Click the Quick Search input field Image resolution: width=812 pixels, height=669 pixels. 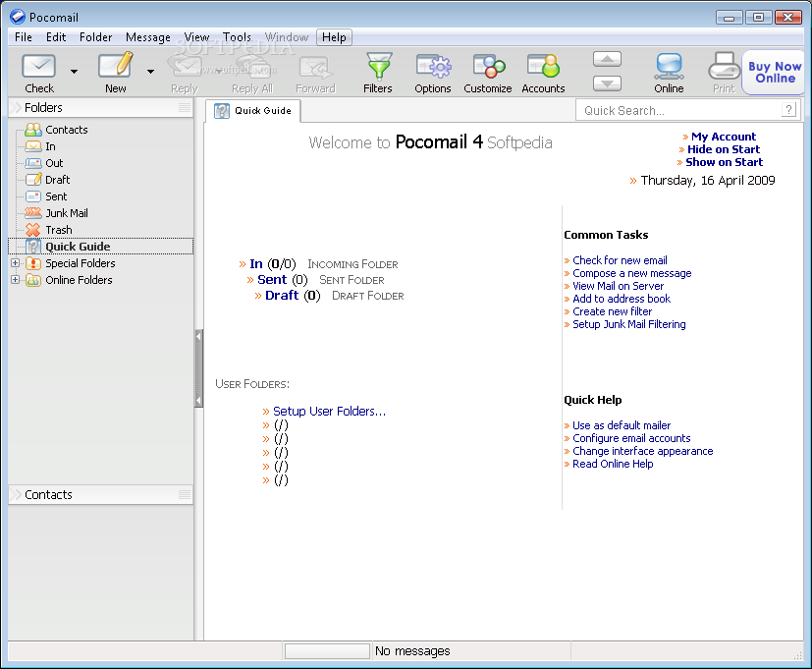pyautogui.click(x=677, y=110)
